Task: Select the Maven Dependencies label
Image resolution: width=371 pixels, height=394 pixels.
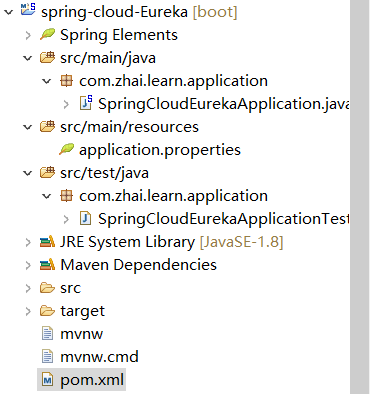Action: click(138, 265)
